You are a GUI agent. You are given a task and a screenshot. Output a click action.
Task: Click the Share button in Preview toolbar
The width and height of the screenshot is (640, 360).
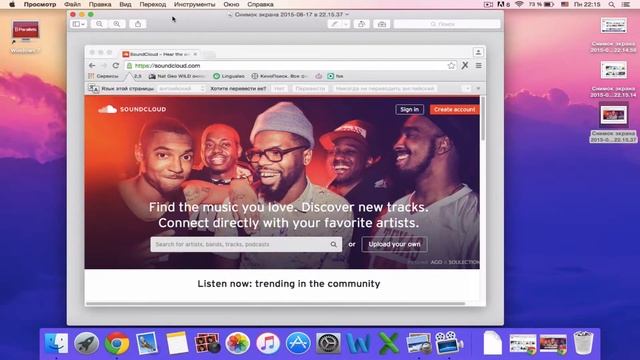point(138,24)
